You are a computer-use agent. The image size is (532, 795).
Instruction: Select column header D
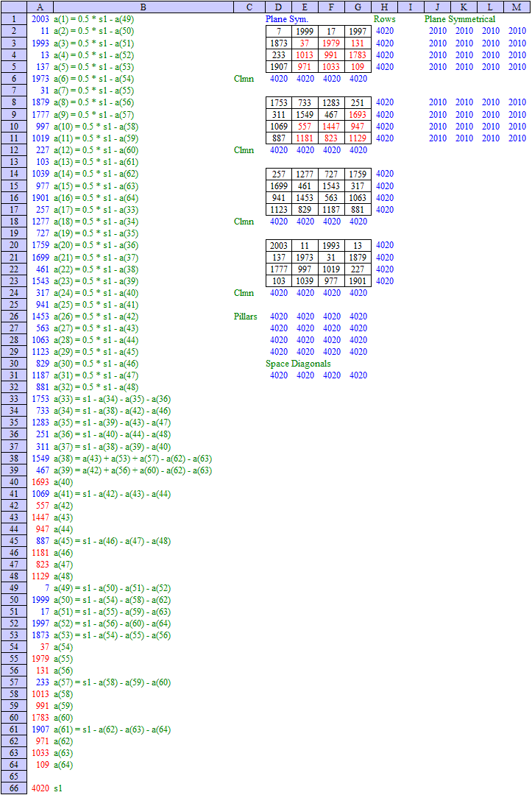tap(278, 7)
